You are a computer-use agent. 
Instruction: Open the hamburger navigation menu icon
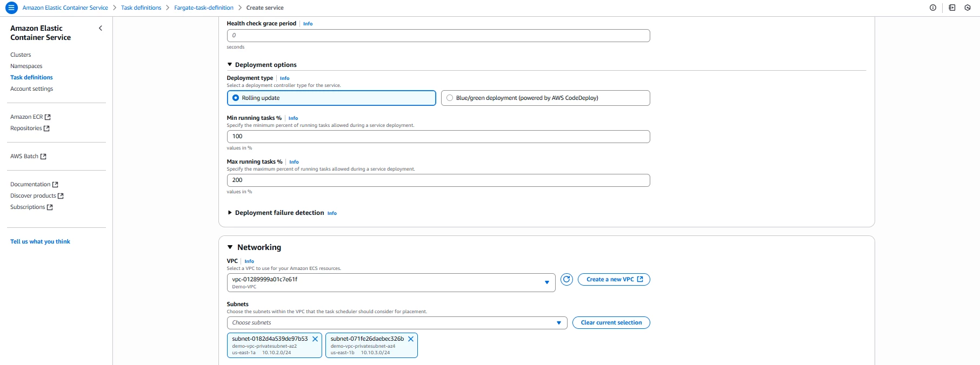tap(11, 8)
